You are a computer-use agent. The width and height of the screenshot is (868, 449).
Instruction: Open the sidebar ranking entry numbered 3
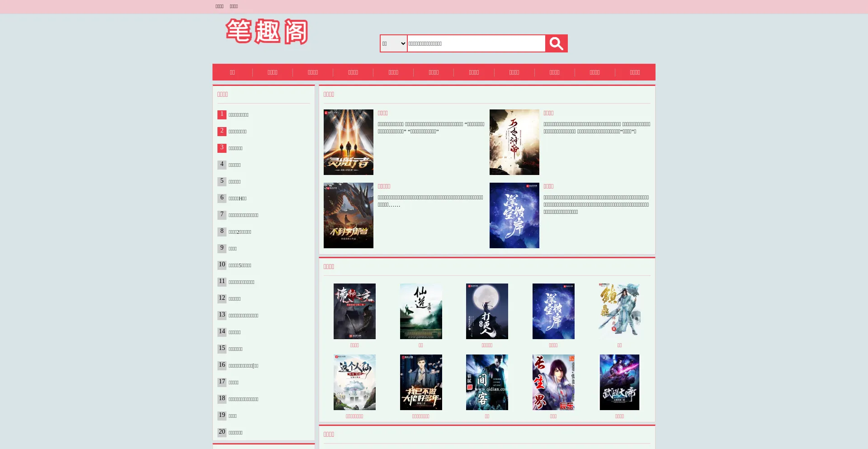(236, 148)
